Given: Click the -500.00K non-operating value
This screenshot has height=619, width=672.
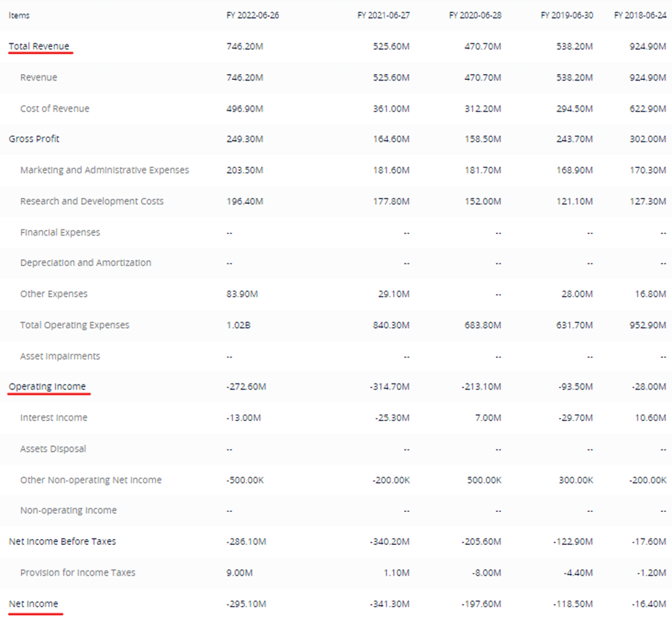Looking at the screenshot, I should [x=245, y=480].
